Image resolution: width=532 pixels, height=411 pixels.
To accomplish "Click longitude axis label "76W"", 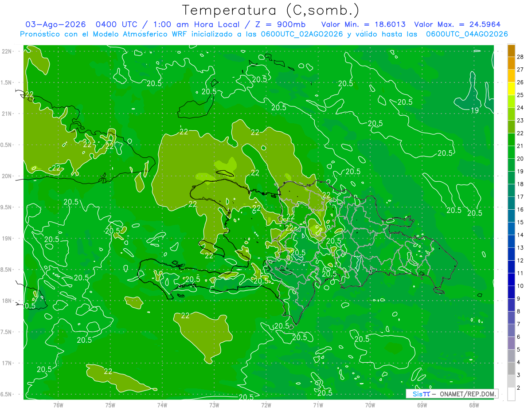I will 58,405.
